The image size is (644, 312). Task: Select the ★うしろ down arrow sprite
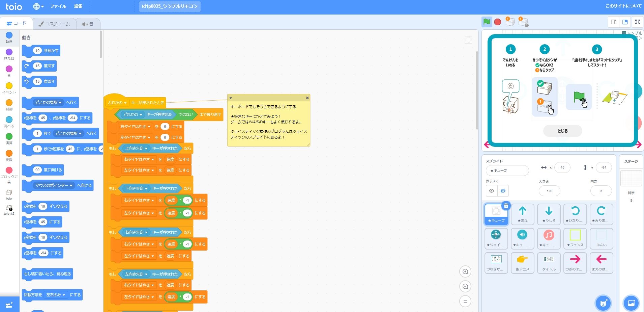point(549,214)
